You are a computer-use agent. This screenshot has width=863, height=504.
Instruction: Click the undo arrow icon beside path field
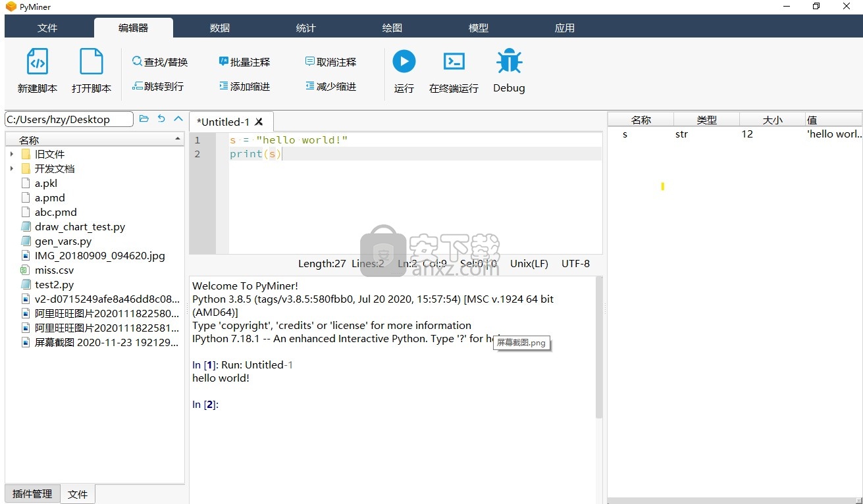point(161,119)
